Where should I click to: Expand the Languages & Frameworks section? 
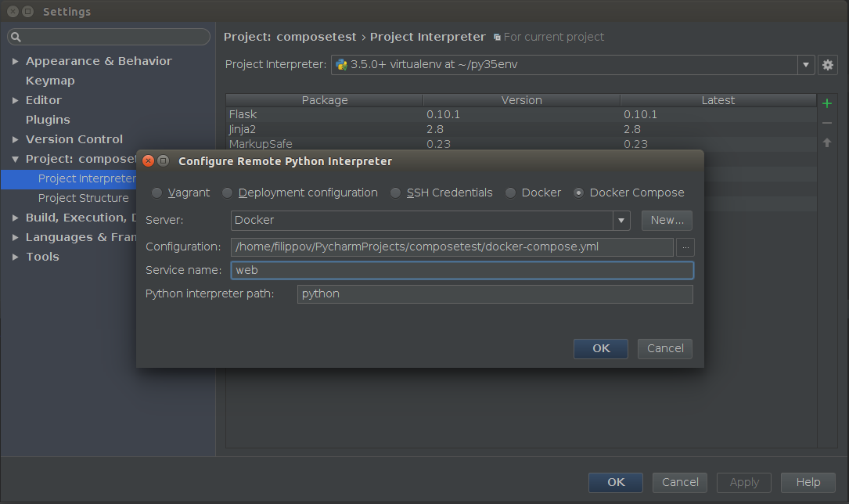15,237
